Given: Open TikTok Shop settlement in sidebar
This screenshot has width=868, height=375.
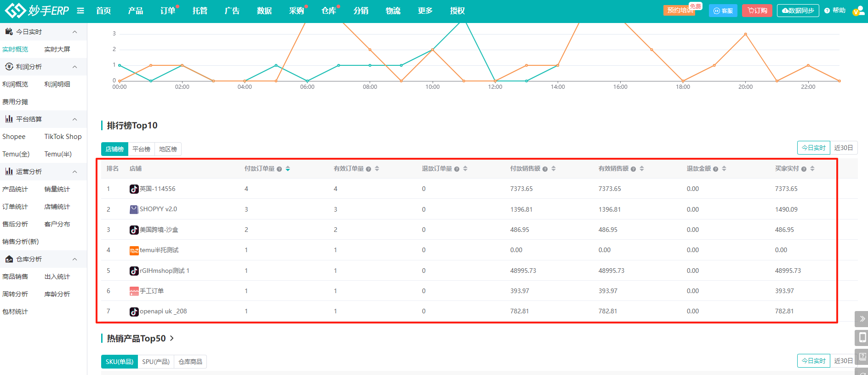Looking at the screenshot, I should tap(63, 137).
